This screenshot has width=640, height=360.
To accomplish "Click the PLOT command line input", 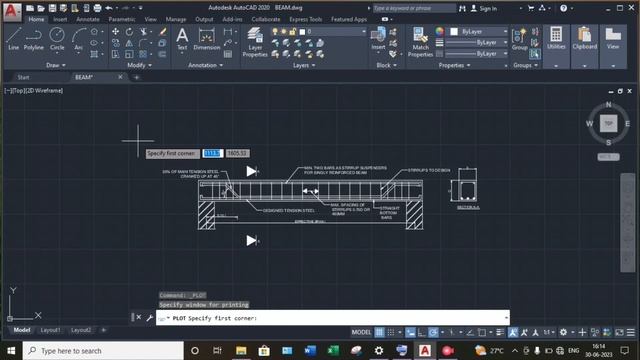I will pos(333,318).
